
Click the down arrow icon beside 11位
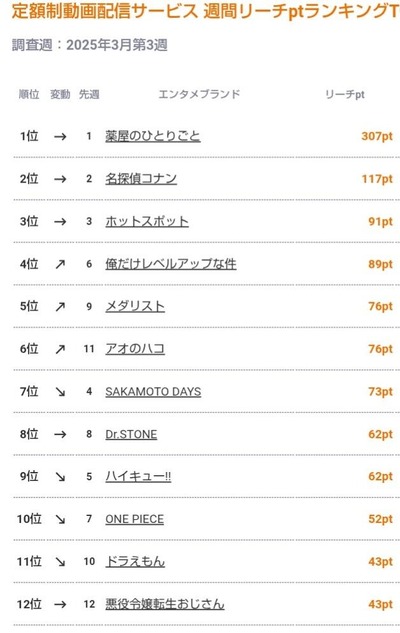tap(60, 562)
